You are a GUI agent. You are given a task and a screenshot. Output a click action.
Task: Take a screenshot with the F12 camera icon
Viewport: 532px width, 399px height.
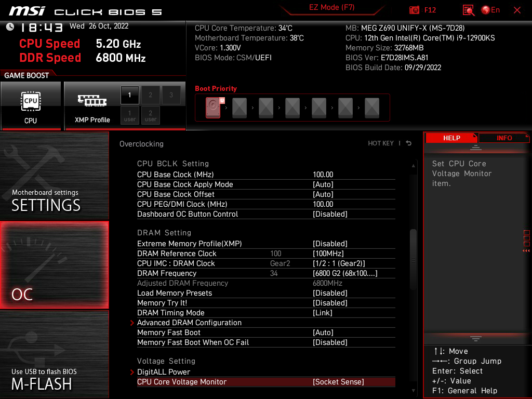coord(414,10)
